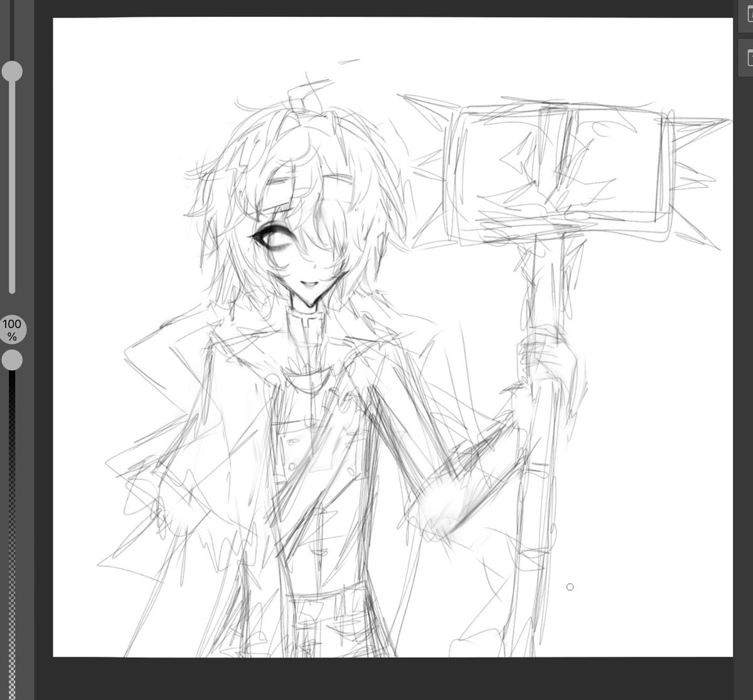
Task: Click the upper brush slider handle
Action: 12,72
